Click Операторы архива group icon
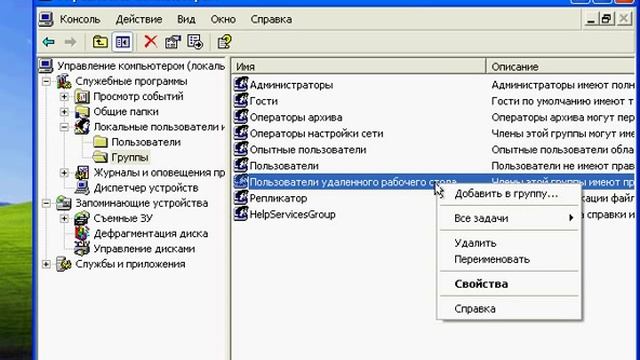Viewport: 640px width, 360px height. (241, 117)
